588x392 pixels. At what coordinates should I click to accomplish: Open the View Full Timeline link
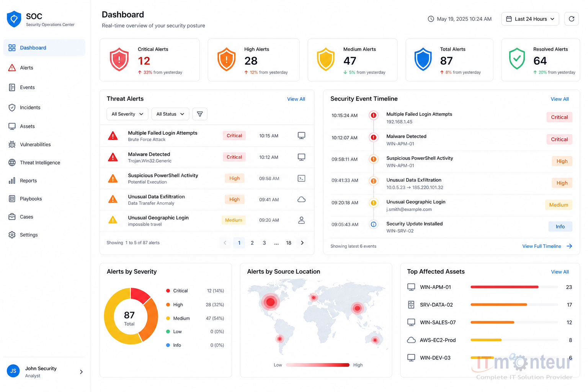click(x=547, y=246)
